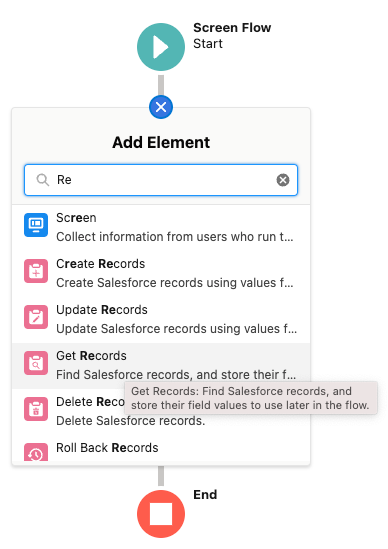Click the Roll Back Records history icon
Image resolution: width=388 pixels, height=549 pixels.
click(x=36, y=452)
